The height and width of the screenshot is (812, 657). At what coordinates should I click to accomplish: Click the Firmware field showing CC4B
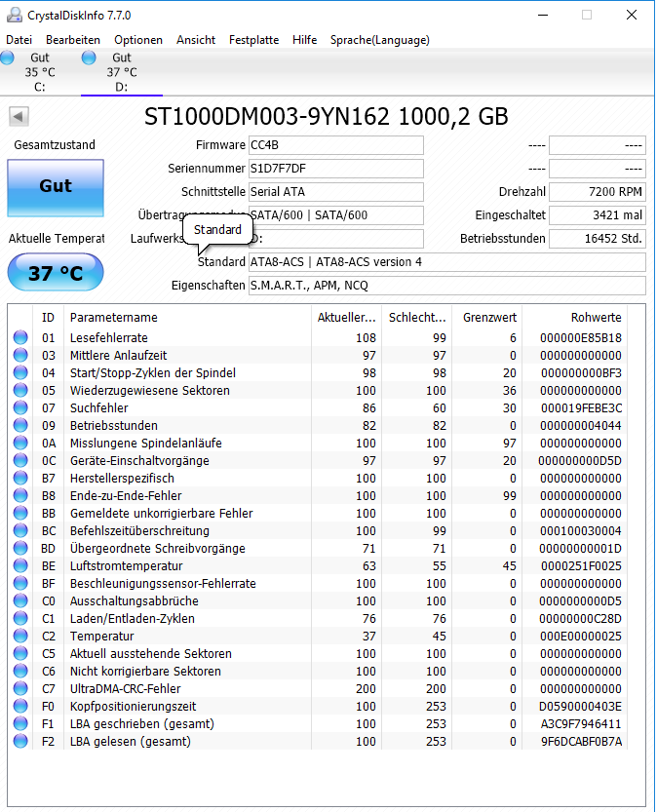(x=336, y=145)
